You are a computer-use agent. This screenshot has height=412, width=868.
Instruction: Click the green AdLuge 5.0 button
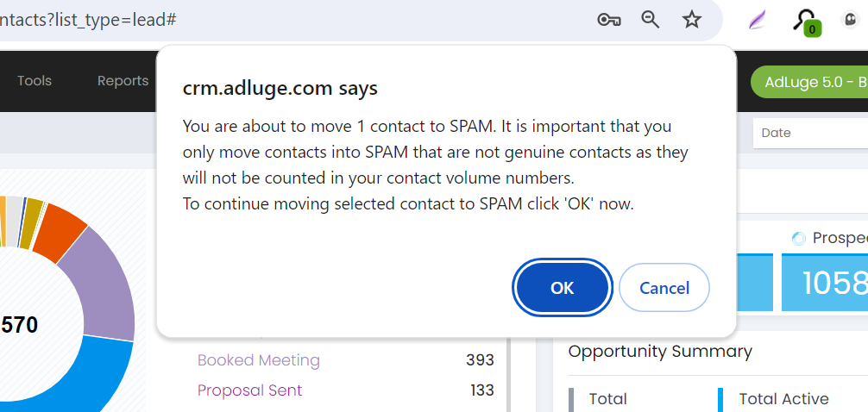tap(809, 82)
